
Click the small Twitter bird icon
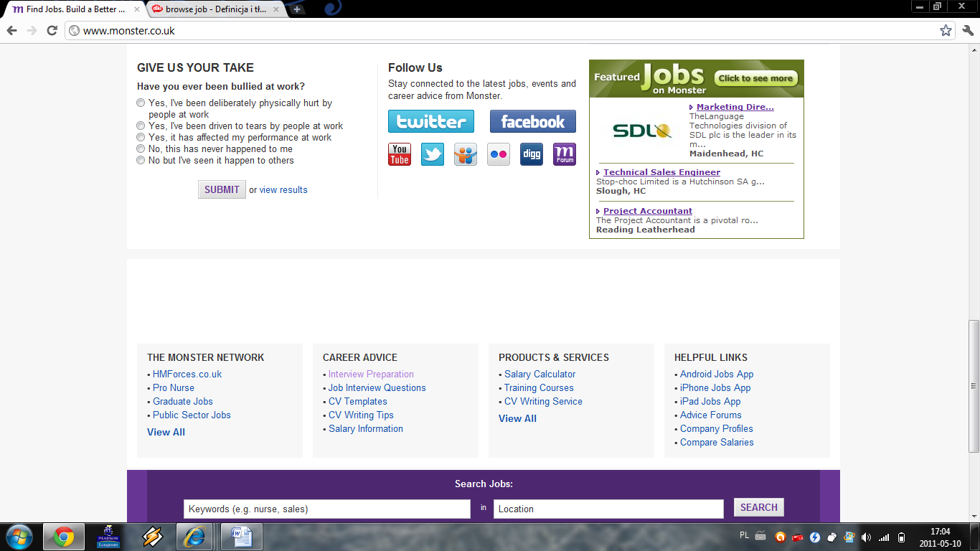[x=432, y=154]
